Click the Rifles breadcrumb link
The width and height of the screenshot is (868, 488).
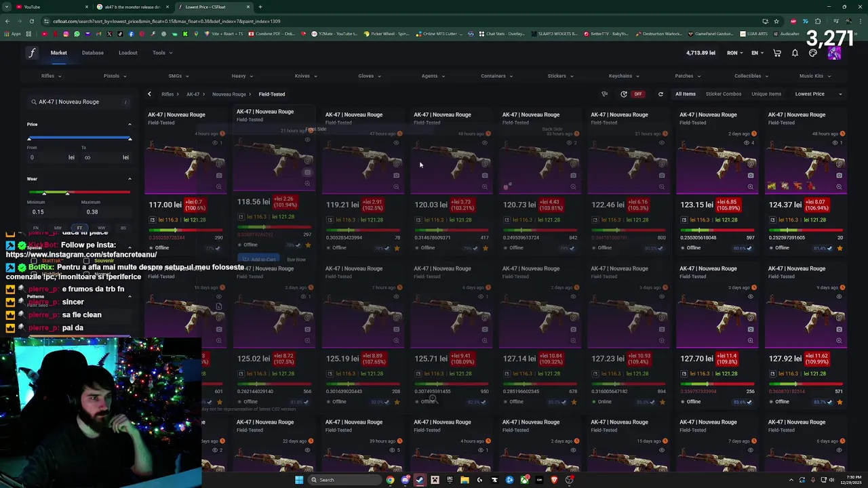(167, 94)
